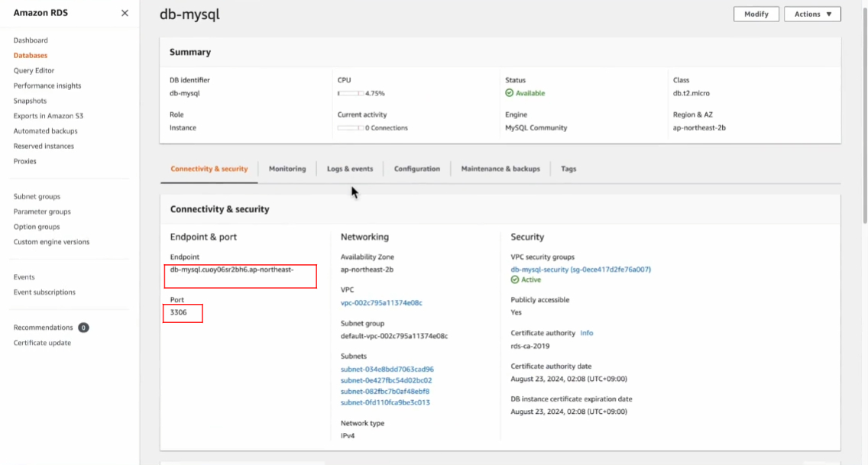Image resolution: width=868 pixels, height=465 pixels.
Task: Open the db-mysql-security security group link
Action: click(581, 270)
